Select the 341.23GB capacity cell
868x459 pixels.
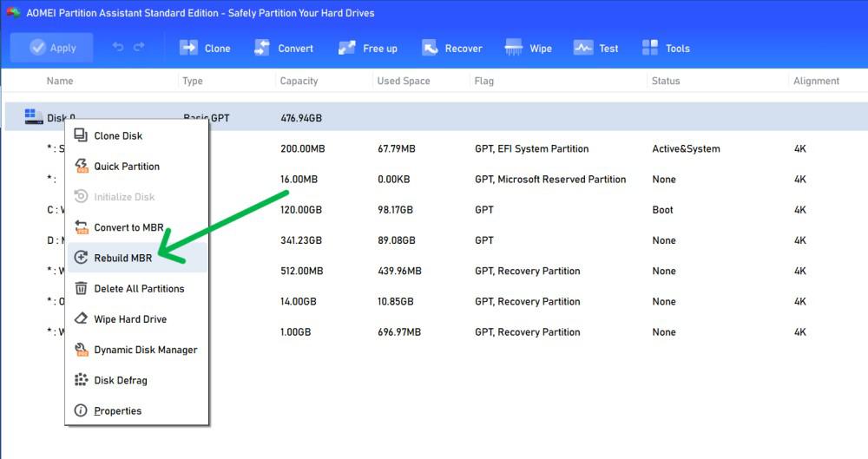click(x=301, y=239)
